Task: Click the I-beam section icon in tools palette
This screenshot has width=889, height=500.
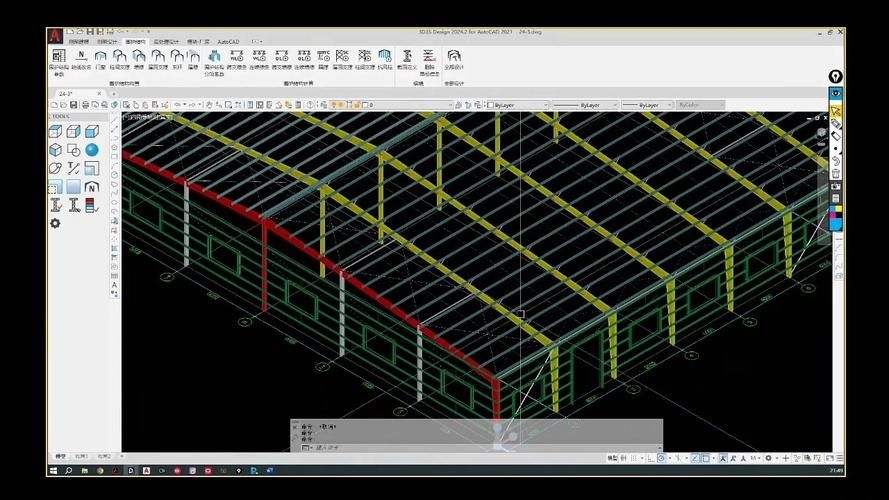Action: pos(56,205)
